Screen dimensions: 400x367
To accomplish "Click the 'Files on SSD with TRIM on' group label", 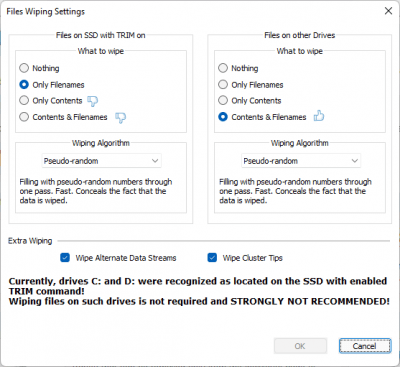I will [x=101, y=35].
